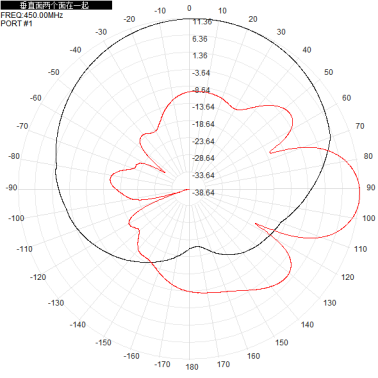Screen dimensions: 378x378
Task: Click the PORT #1 label
Action: click(x=17, y=23)
